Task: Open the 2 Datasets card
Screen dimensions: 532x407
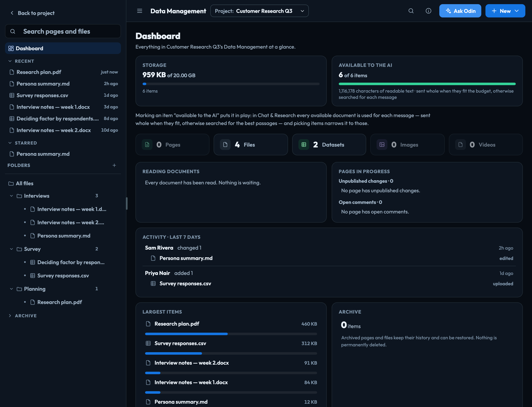Action: click(x=329, y=145)
